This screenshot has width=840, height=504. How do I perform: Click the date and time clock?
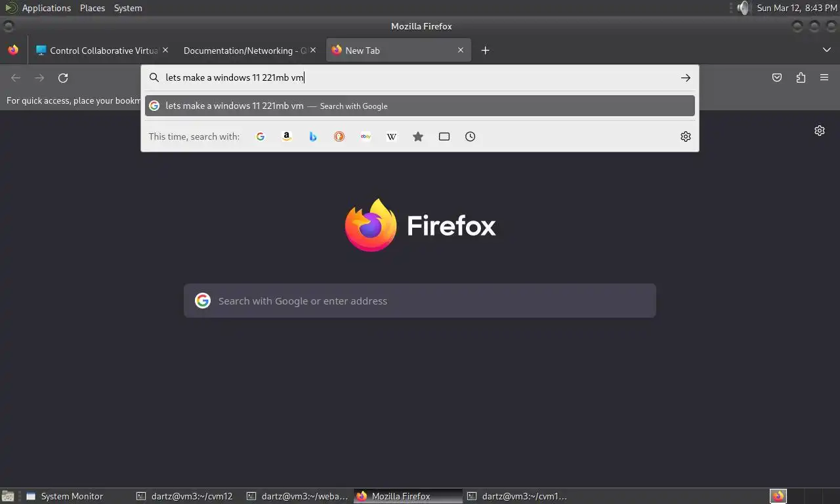[x=797, y=8]
